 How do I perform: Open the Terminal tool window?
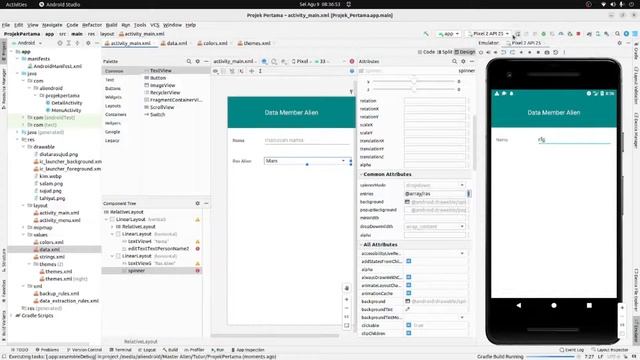coord(120,350)
